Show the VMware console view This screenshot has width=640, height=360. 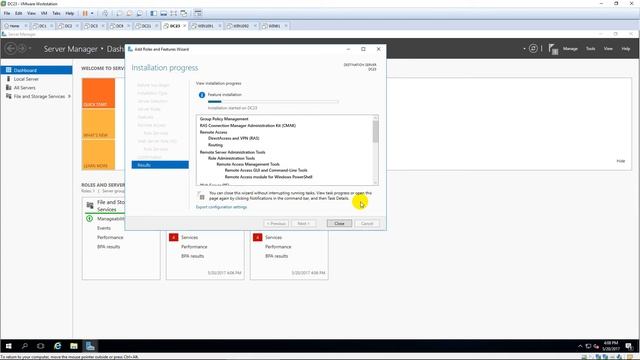point(198,13)
